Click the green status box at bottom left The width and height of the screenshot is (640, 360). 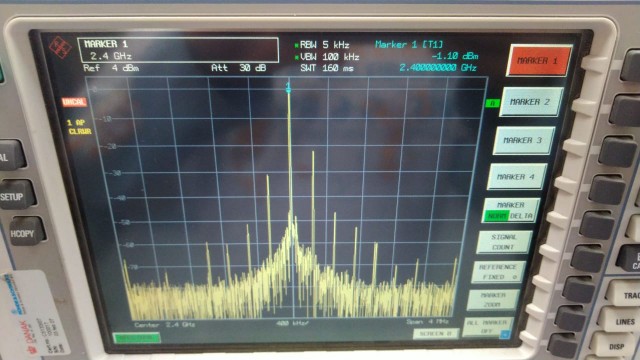pyautogui.click(x=137, y=338)
